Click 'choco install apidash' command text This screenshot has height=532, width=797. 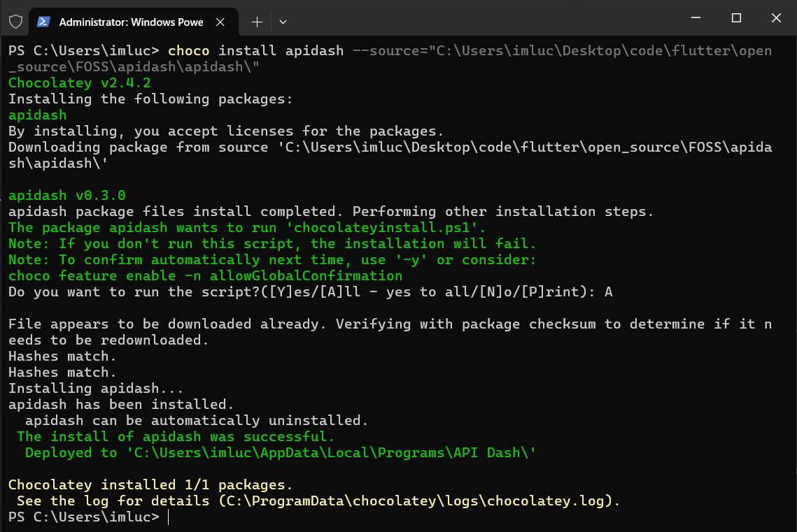click(255, 51)
